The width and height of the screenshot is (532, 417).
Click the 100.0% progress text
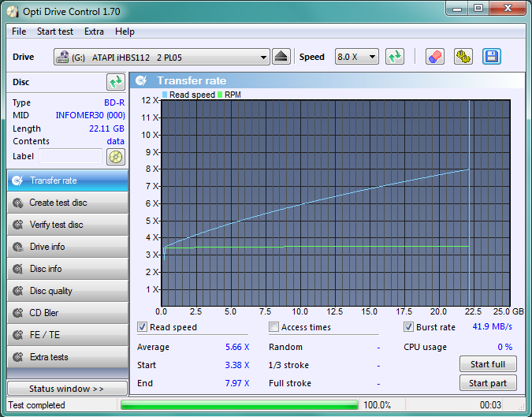[x=378, y=405]
